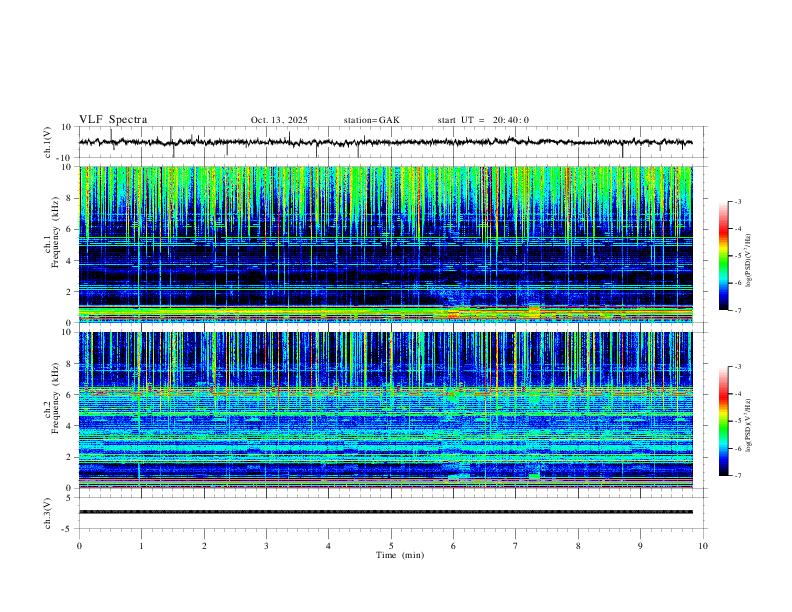Click the "Time (min)" x-axis label
Image resolution: width=792 pixels, height=612 pixels.
click(400, 555)
